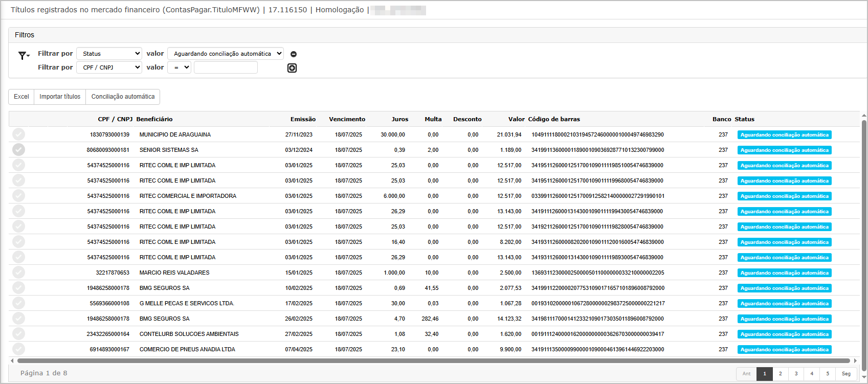
Task: Export table with the Excel button
Action: 21,97
